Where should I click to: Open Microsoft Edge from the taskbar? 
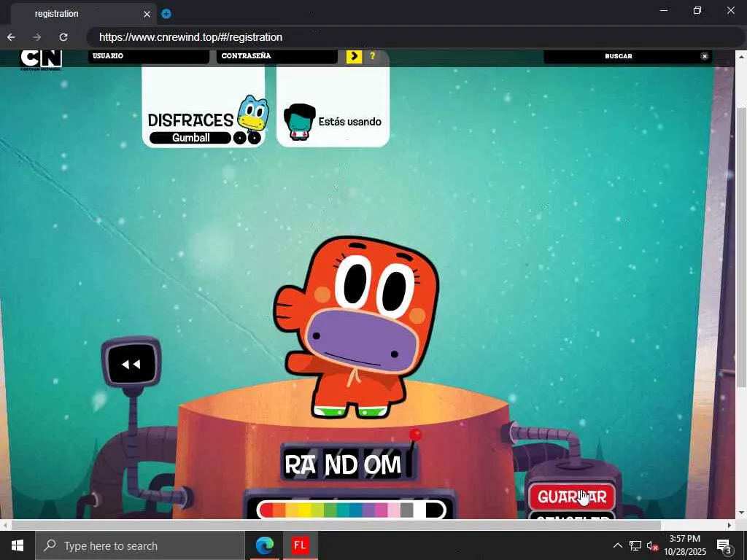point(265,545)
